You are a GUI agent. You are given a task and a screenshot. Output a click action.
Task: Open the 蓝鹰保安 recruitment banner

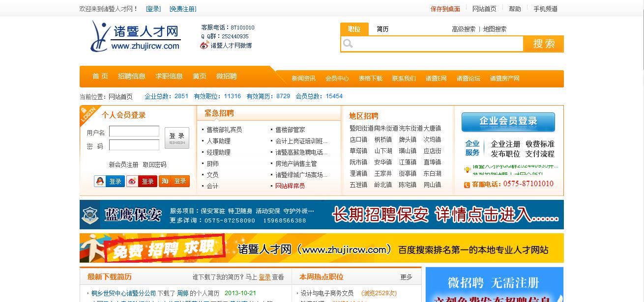point(322,215)
